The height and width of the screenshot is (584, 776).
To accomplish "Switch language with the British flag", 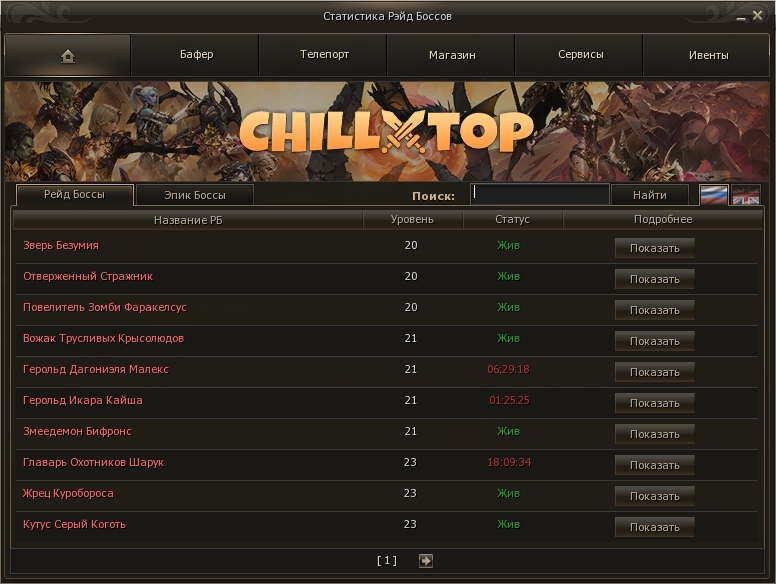I will pos(745,195).
